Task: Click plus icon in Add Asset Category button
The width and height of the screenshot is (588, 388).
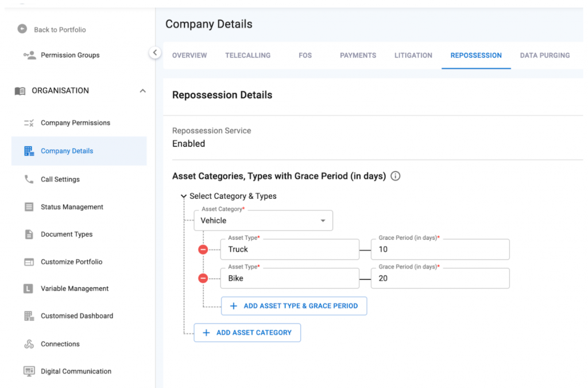Action: (x=206, y=333)
